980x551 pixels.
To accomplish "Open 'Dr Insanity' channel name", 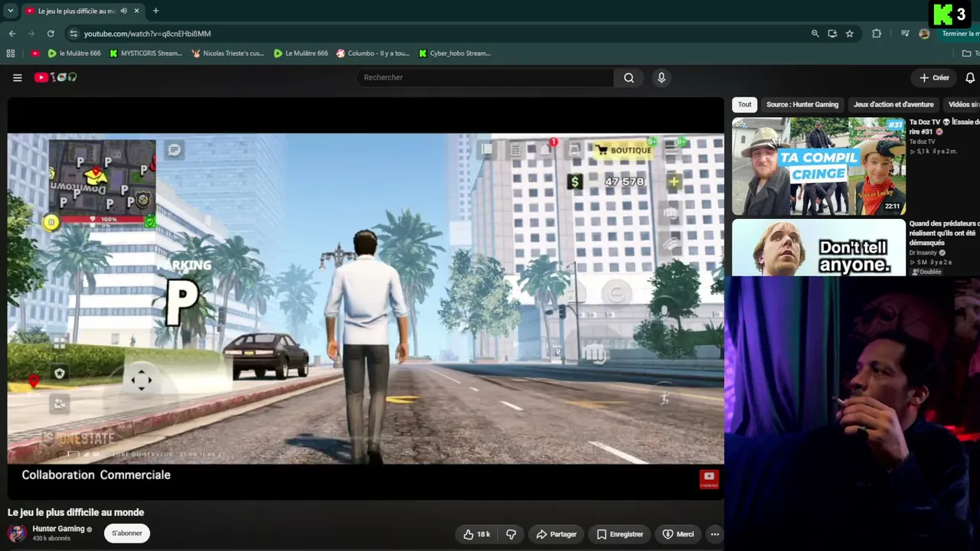I will tap(924, 253).
